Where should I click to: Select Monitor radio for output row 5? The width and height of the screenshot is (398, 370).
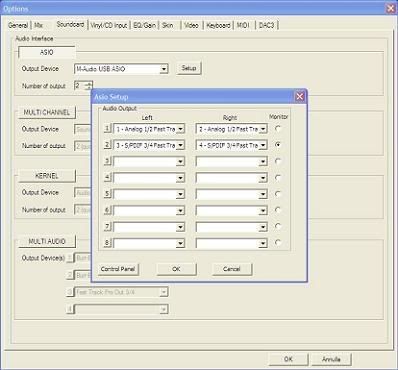(x=278, y=194)
